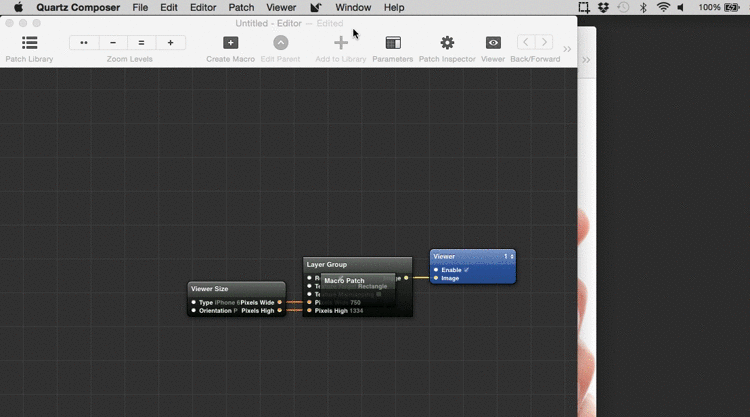Click the editor window title text
The height and width of the screenshot is (417, 750).
(289, 23)
